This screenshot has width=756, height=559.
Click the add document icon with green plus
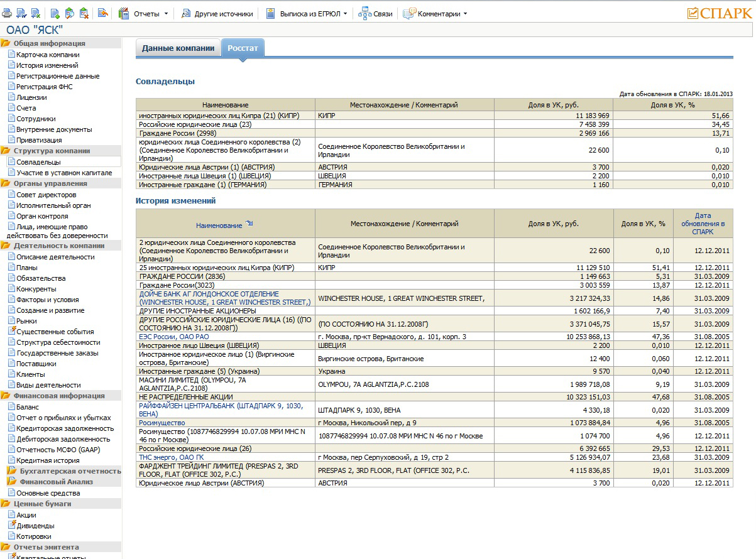pos(55,13)
